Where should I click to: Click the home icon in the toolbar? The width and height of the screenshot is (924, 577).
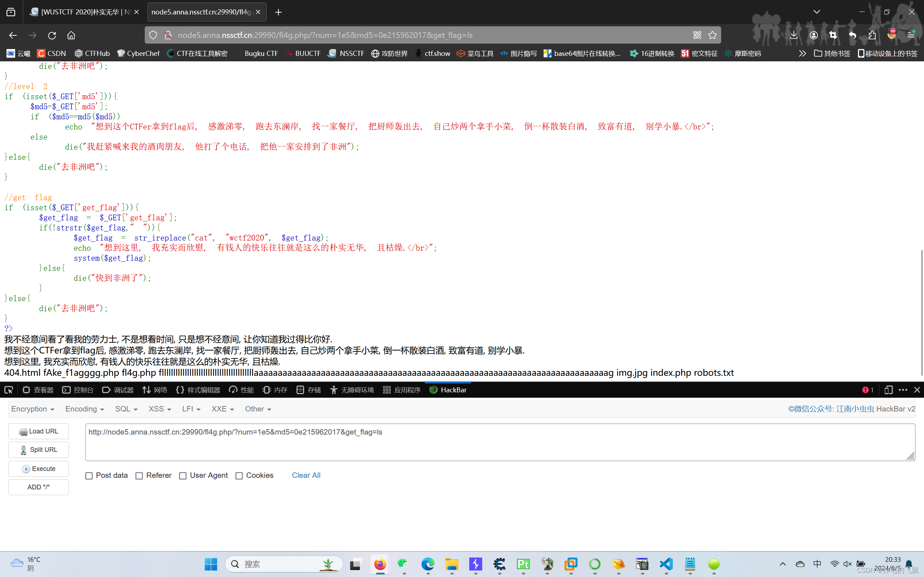(x=71, y=35)
